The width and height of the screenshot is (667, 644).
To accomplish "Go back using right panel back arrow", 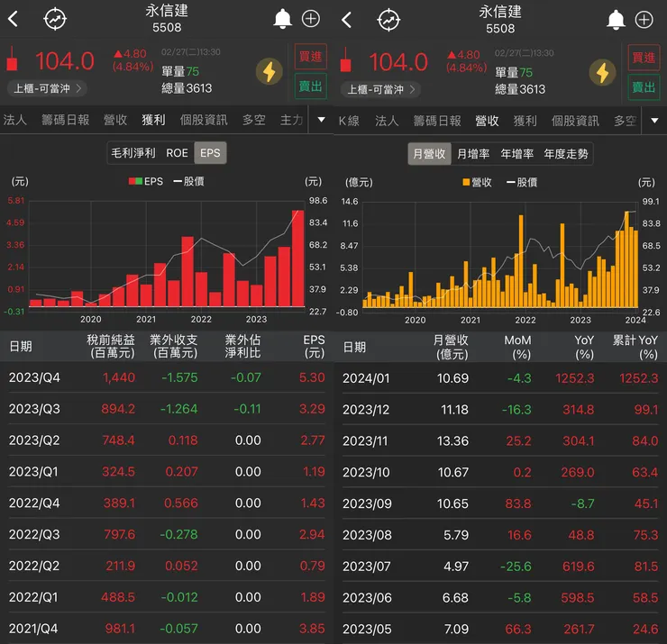I will [x=347, y=20].
